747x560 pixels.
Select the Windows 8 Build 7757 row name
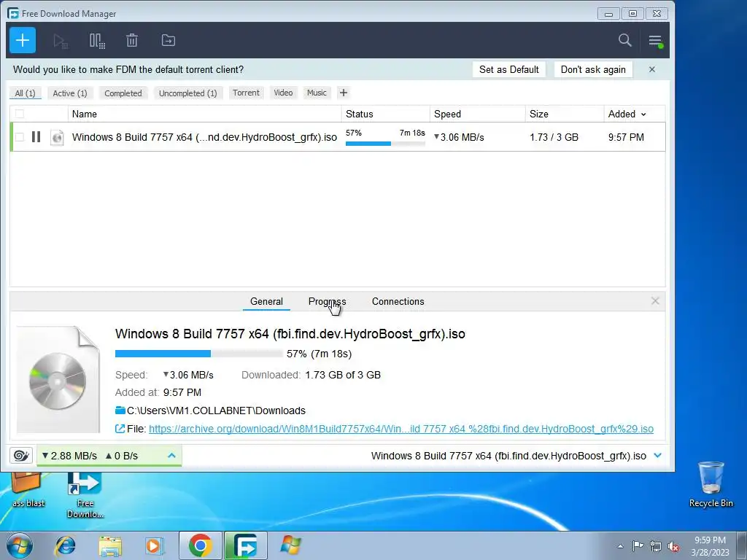(x=204, y=137)
